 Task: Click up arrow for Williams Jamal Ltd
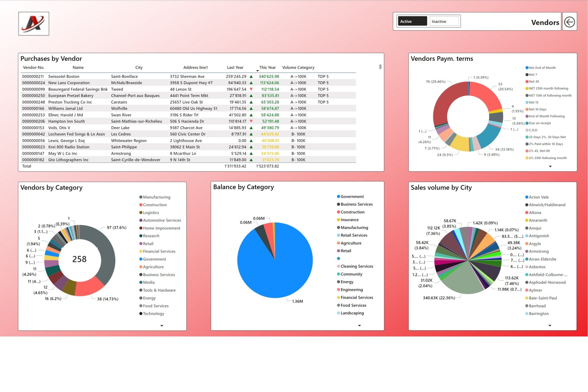click(251, 108)
